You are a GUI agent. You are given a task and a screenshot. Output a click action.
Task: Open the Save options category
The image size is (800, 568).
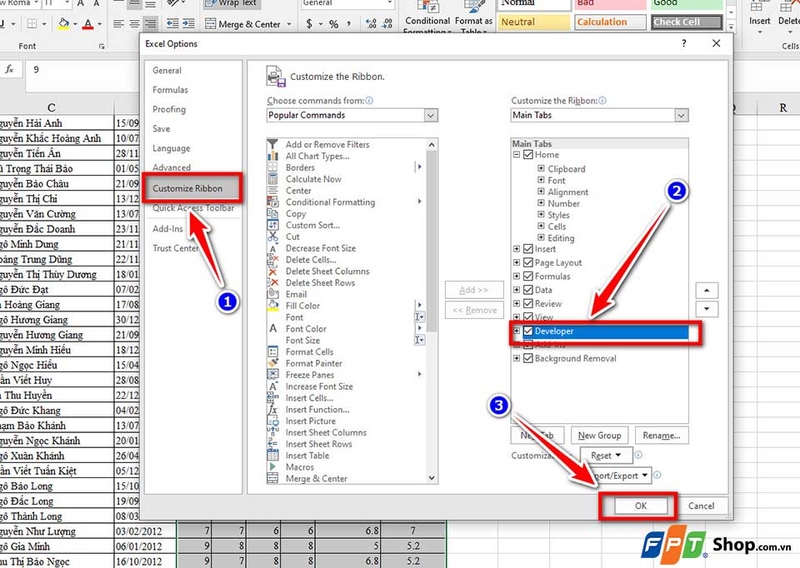tap(161, 129)
